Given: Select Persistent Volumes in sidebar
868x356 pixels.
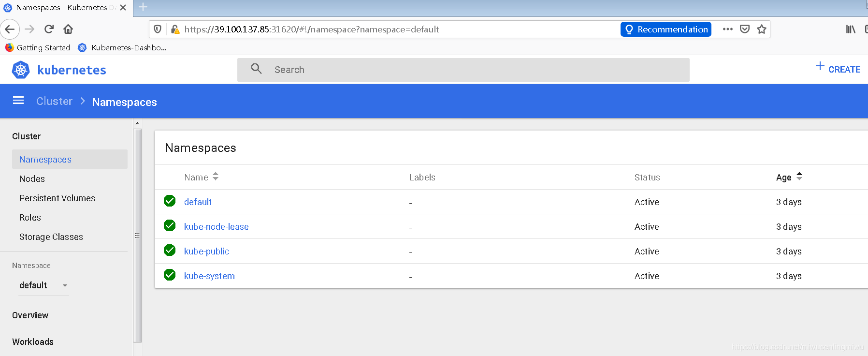Looking at the screenshot, I should tap(57, 198).
